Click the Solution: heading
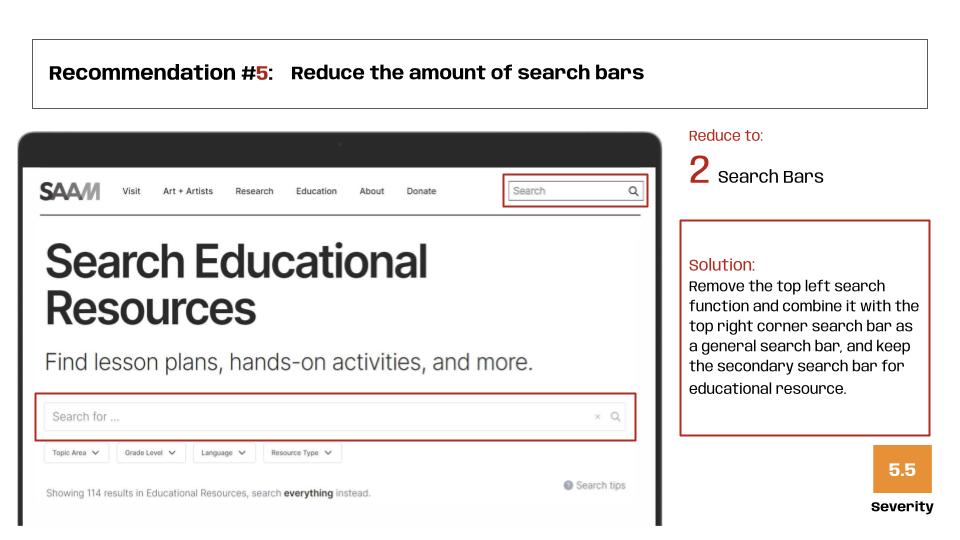Image resolution: width=960 pixels, height=540 pixels. tap(722, 265)
